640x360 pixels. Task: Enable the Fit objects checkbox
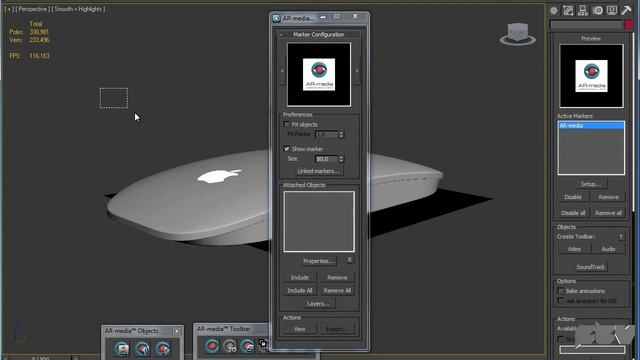click(x=287, y=124)
